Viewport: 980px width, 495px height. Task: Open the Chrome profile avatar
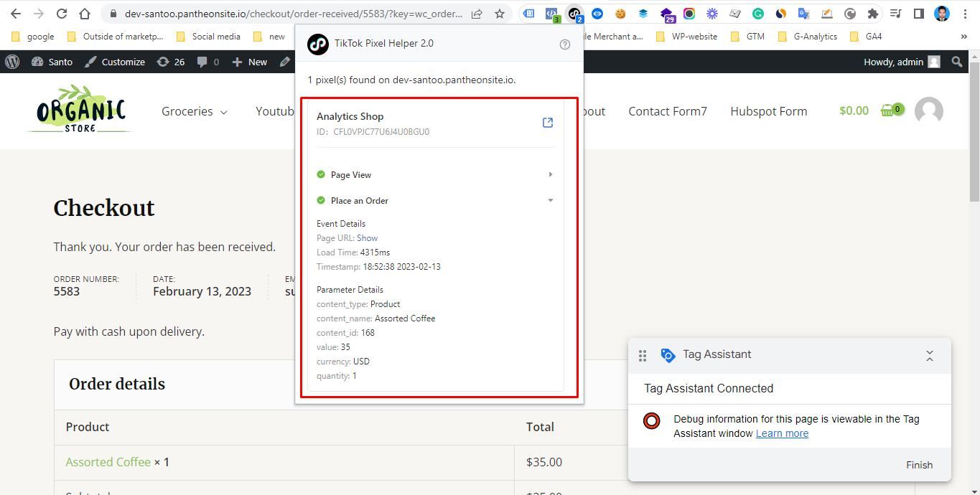point(942,14)
